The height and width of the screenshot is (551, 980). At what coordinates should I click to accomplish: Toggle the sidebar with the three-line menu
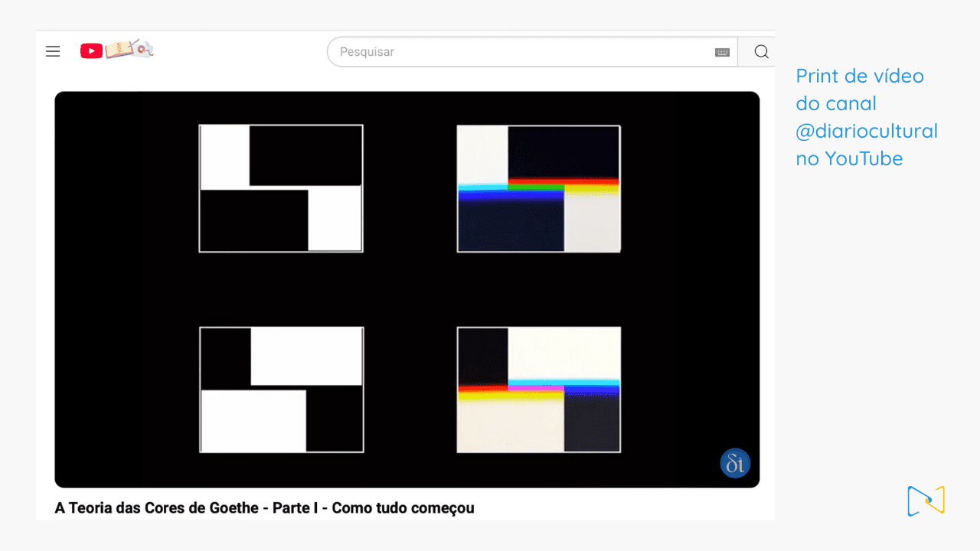coord(53,51)
